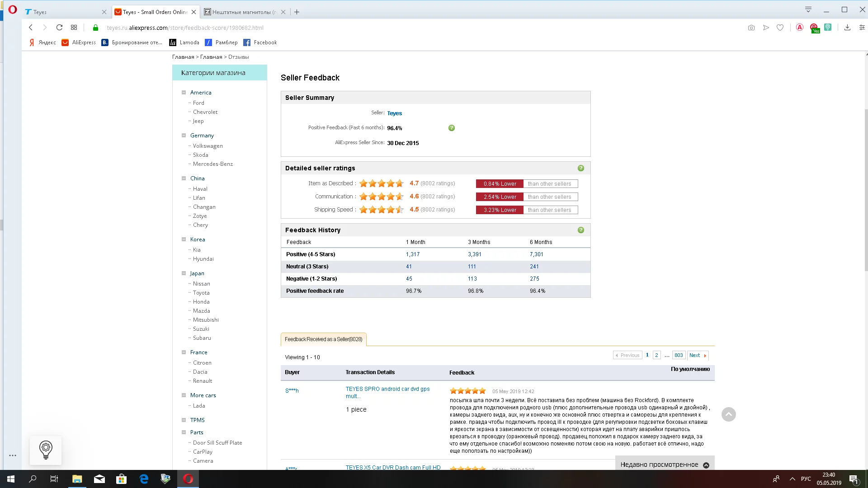Image resolution: width=868 pixels, height=488 pixels.
Task: Open the Lada category
Action: click(x=199, y=406)
